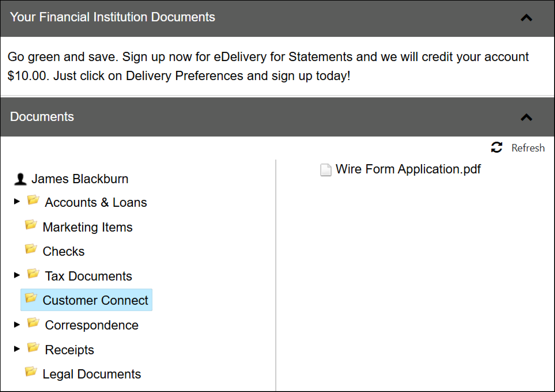555x392 pixels.
Task: Click the user icon beside James Blackburn
Action: click(x=20, y=179)
